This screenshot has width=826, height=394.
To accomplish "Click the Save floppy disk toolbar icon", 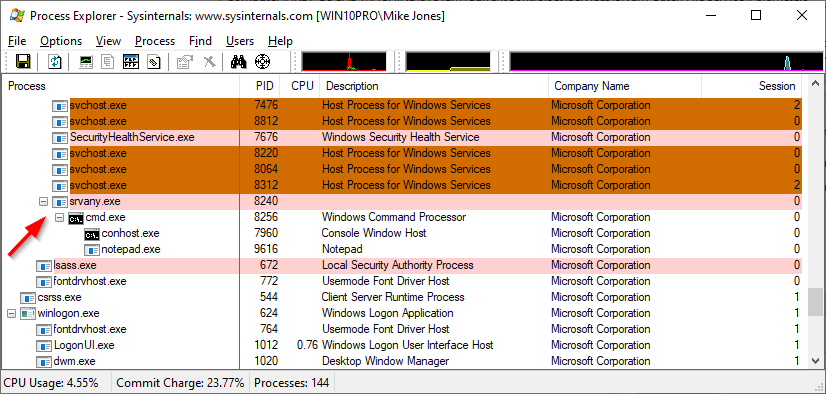I will 23,62.
